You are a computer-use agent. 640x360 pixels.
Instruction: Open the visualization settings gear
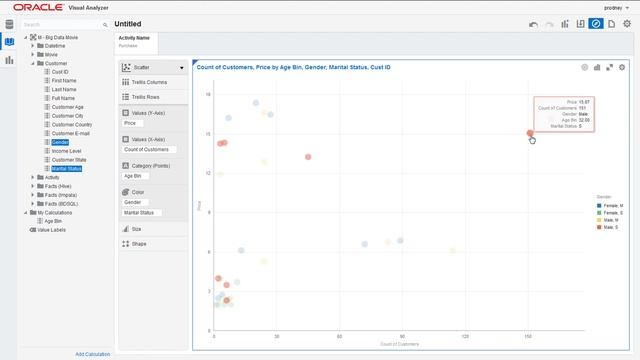pyautogui.click(x=622, y=67)
